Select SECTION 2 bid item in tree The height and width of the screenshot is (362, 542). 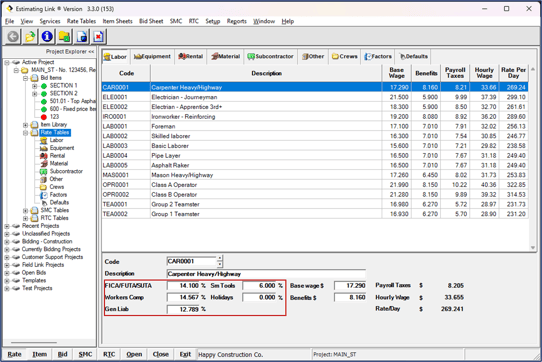coord(63,93)
